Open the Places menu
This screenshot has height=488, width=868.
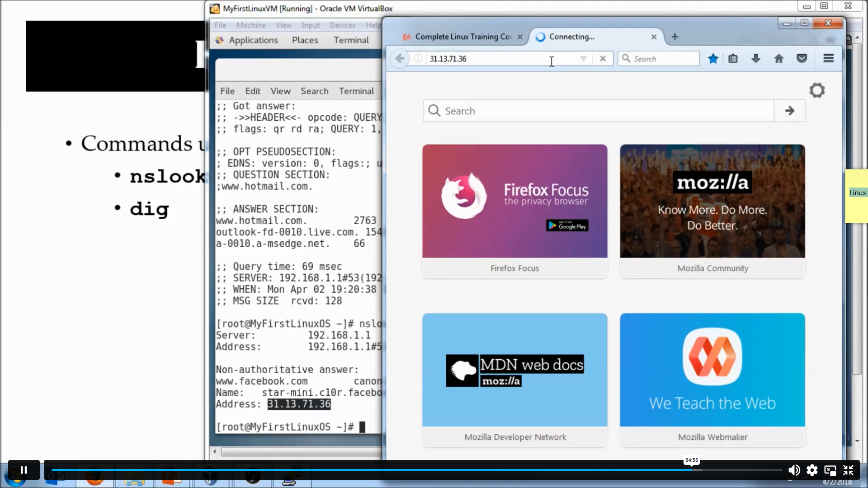pos(305,40)
